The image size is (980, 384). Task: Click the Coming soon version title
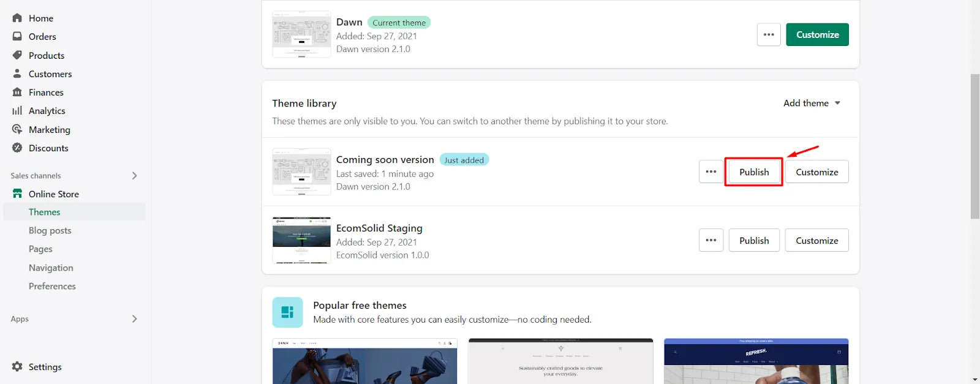click(385, 159)
